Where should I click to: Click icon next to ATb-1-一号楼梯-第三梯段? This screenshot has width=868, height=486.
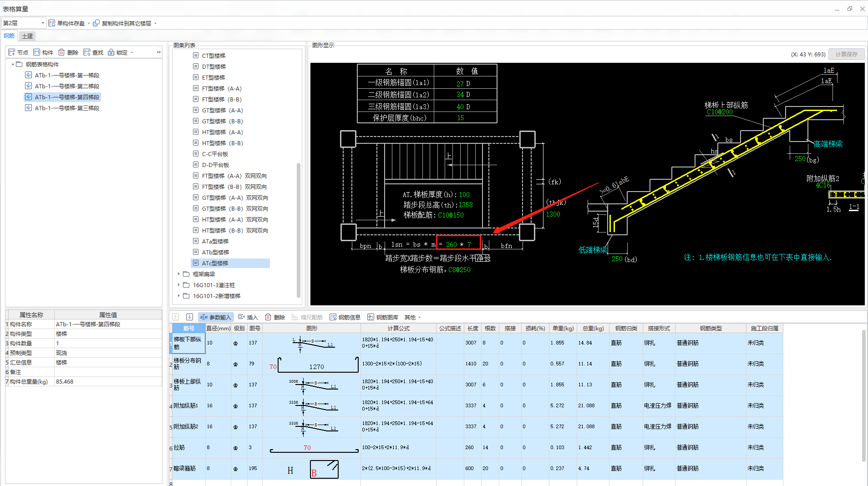click(x=28, y=108)
